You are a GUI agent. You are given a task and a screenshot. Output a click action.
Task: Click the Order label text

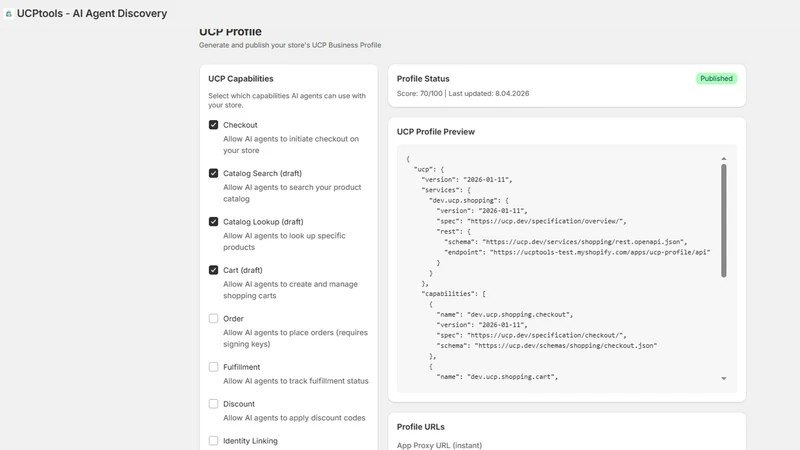[233, 318]
